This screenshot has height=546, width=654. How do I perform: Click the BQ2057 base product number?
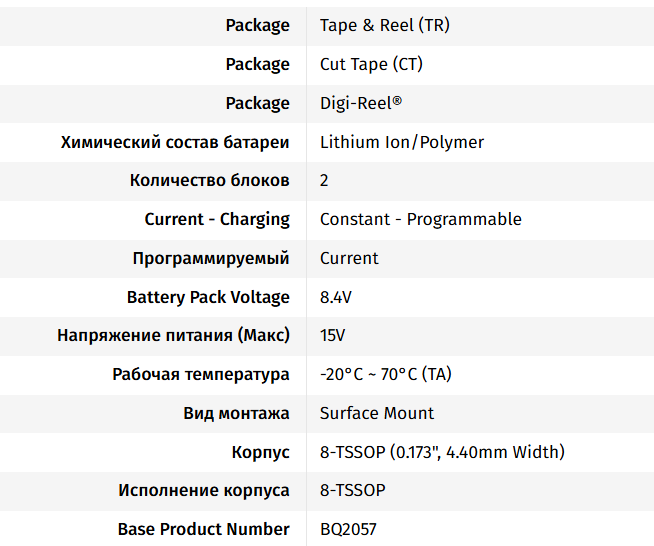[x=348, y=529]
